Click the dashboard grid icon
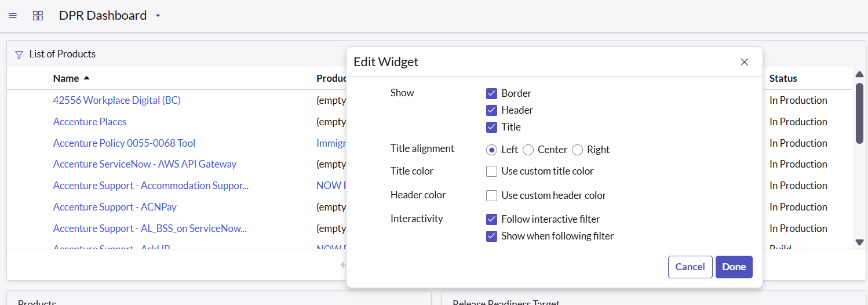 (38, 16)
